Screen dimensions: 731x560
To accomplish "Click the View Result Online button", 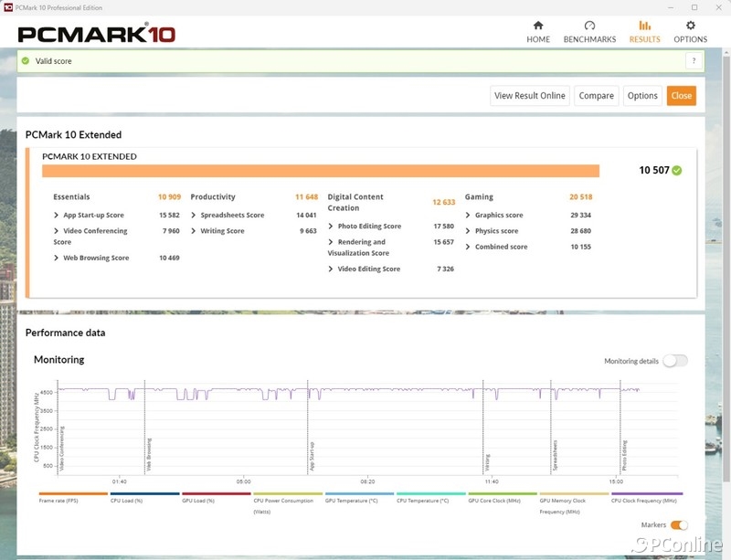I will pos(530,95).
